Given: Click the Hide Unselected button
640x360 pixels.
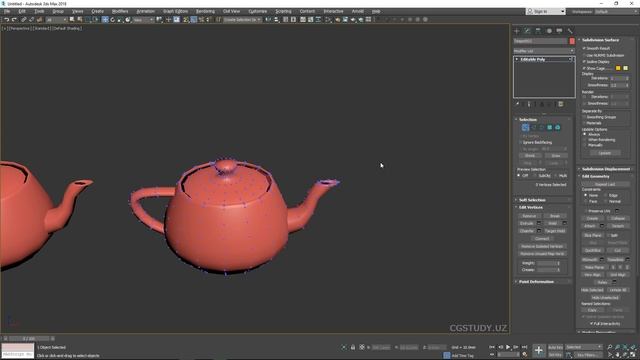Looking at the screenshot, I should point(605,298).
